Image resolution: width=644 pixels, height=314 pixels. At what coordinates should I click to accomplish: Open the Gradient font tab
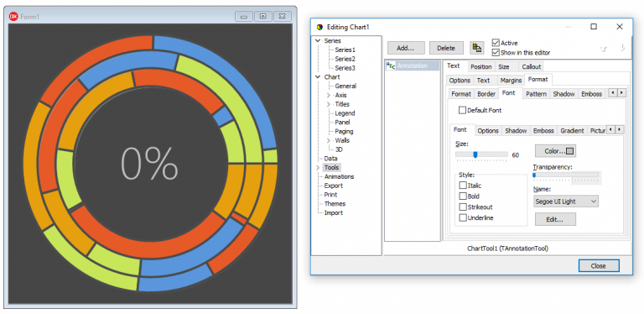click(x=572, y=131)
